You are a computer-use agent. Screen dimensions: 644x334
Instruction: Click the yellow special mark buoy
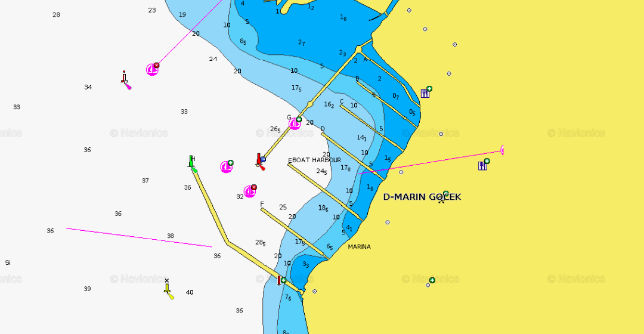(168, 290)
